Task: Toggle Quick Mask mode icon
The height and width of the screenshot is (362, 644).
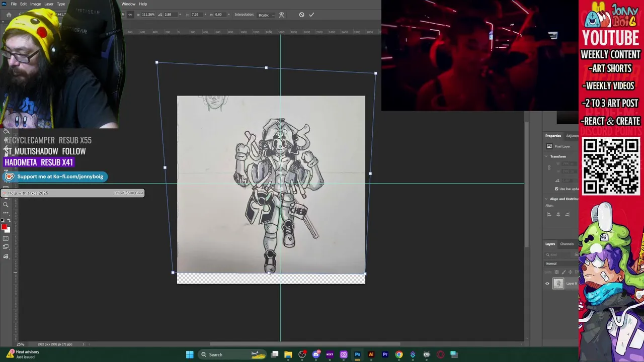Action: pos(6,238)
